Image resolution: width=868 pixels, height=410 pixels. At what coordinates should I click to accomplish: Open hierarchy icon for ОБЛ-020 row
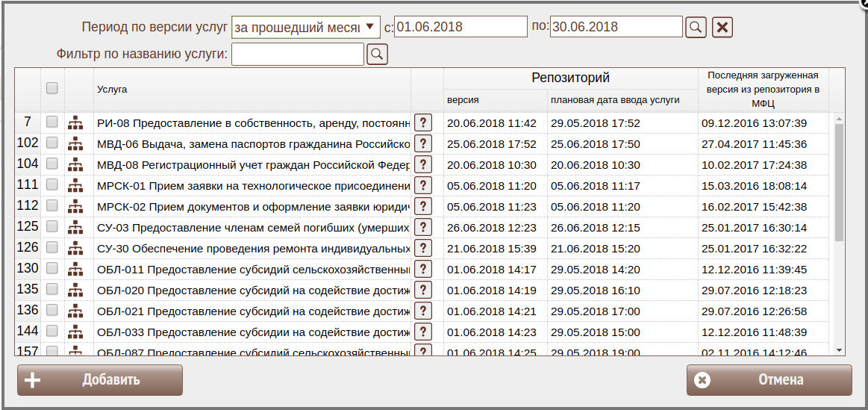pos(75,290)
